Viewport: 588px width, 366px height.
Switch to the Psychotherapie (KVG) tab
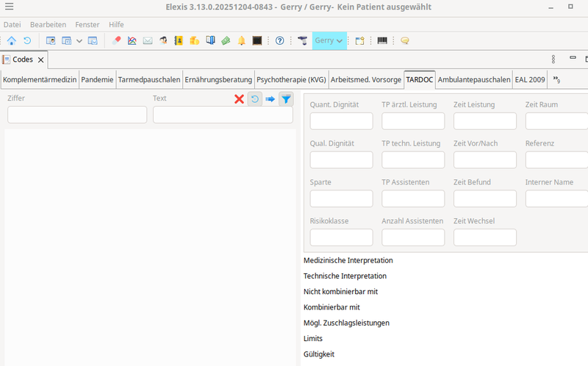291,79
